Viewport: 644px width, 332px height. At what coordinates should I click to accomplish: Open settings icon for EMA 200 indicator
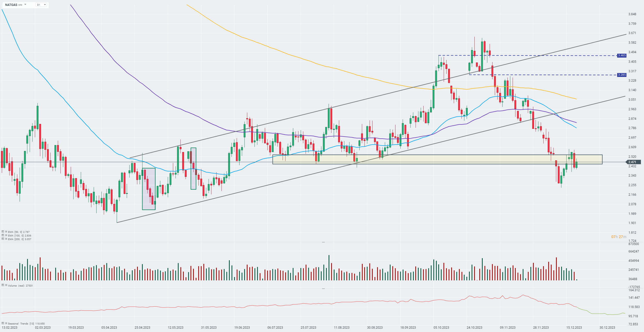coord(3,239)
